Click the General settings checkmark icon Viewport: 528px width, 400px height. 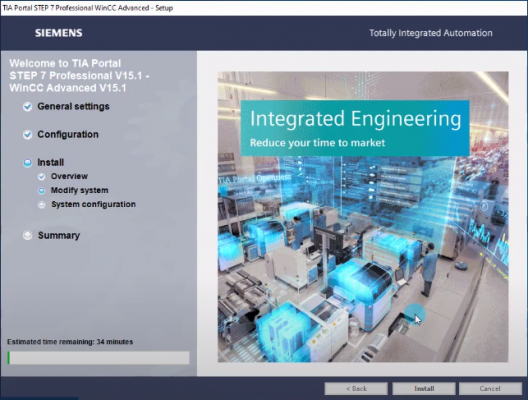tap(28, 107)
